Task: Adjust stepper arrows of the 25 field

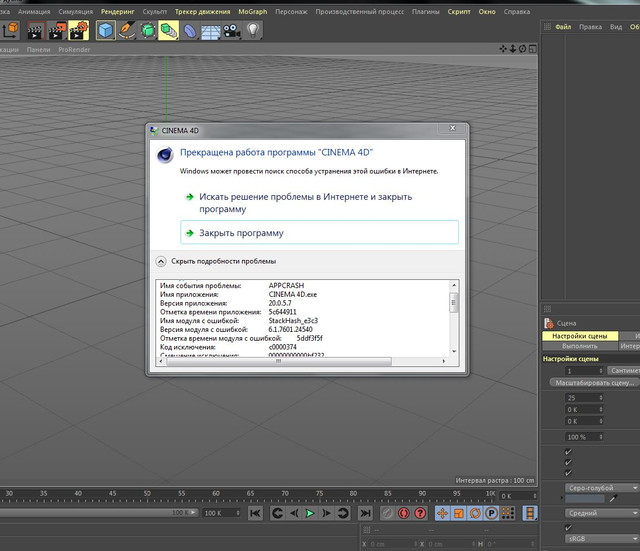Action: (601, 398)
